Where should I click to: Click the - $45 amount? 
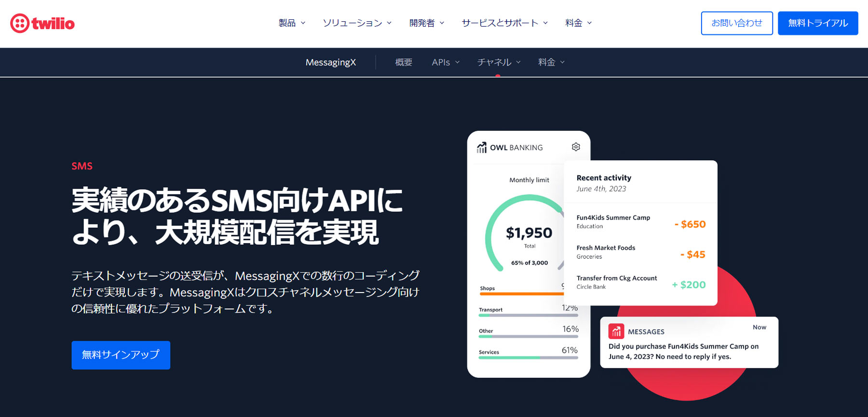pyautogui.click(x=692, y=254)
